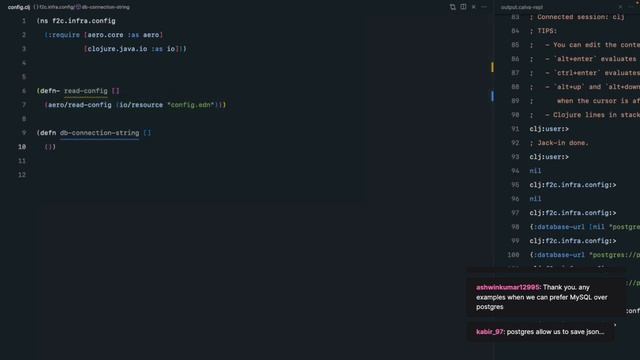
Task: Close the config.clj editor with X icon
Action: (473, 7)
